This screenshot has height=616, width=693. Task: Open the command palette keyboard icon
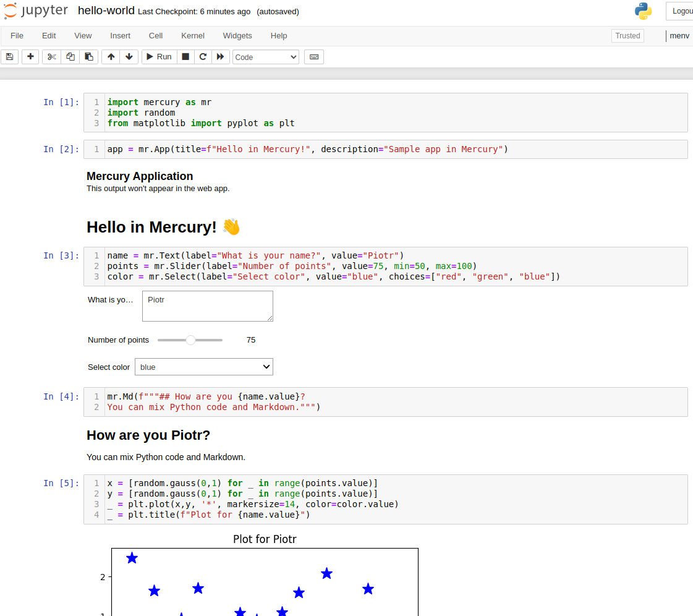pos(313,57)
